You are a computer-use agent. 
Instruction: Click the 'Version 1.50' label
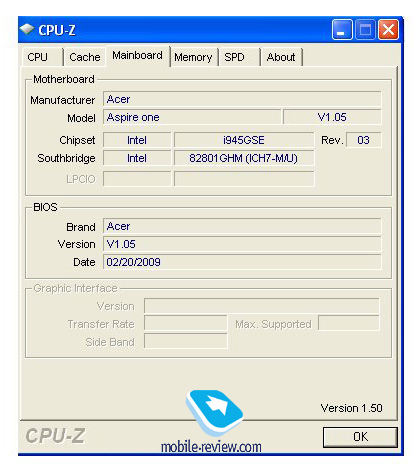click(x=351, y=408)
